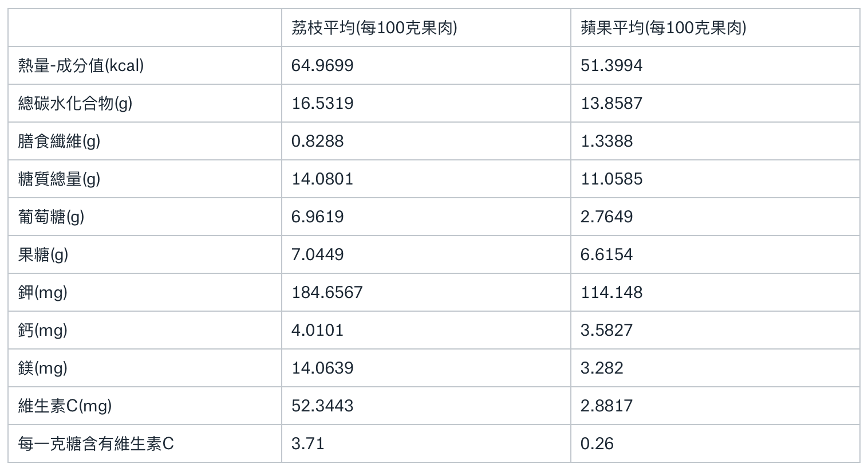Click apple glucose value 2.7649
Image resolution: width=868 pixels, height=471 pixels.
tap(607, 217)
